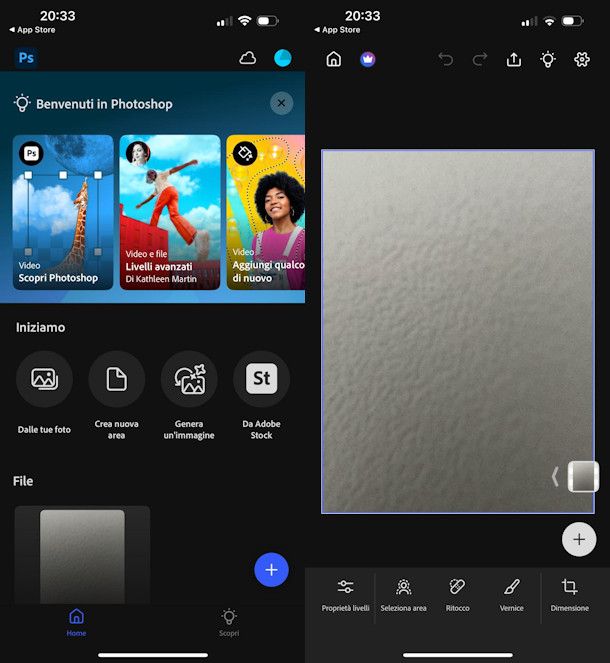
Task: Undo the last action
Action: point(446,60)
